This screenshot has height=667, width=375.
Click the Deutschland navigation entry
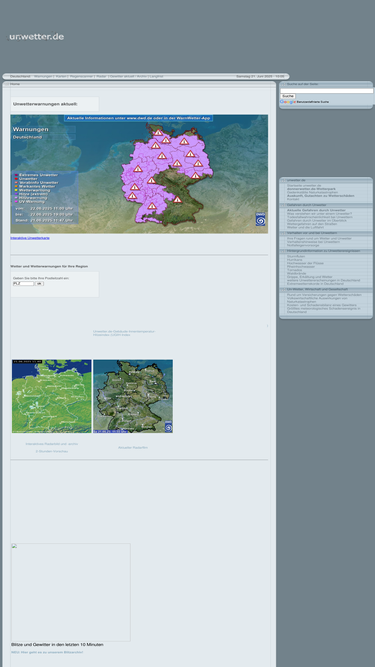tap(20, 77)
